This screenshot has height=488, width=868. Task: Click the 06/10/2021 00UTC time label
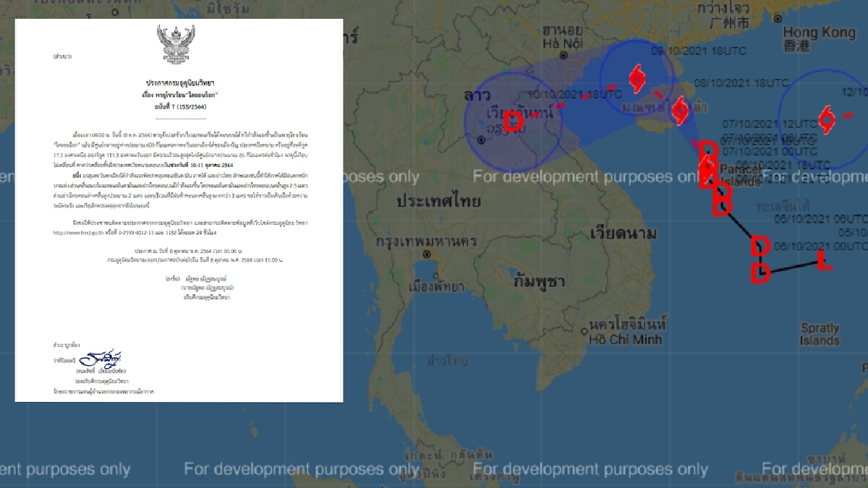pos(820,246)
